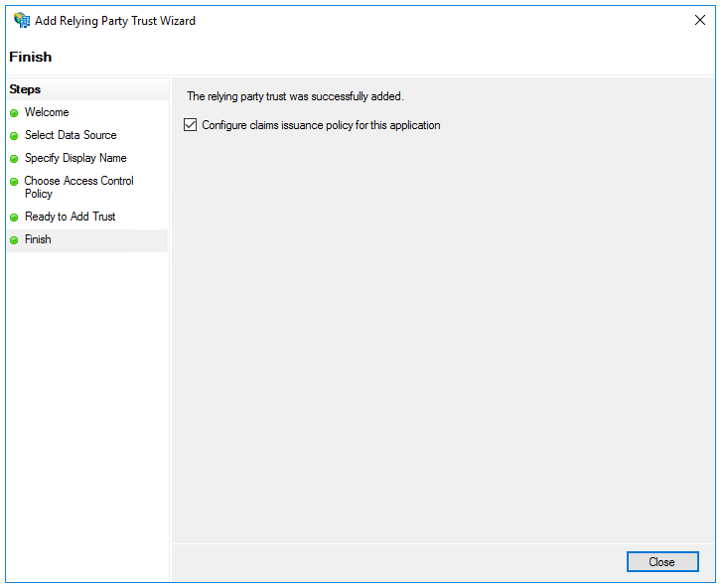Image resolution: width=728 pixels, height=588 pixels.
Task: Select the Ready to Add Trust step label
Action: tap(70, 217)
